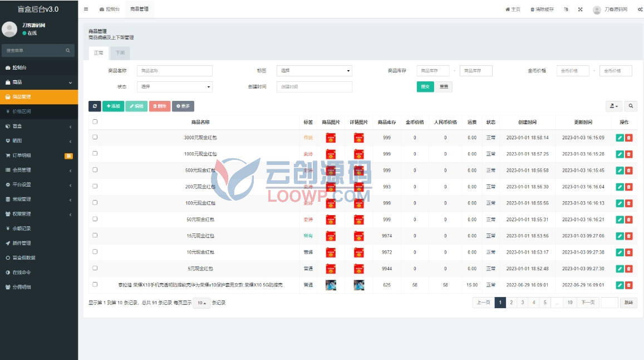Check the 1000元现金红包 row checkbox

(95, 153)
